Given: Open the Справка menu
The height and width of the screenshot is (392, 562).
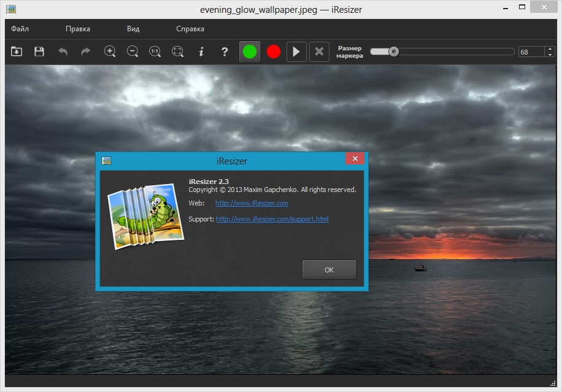Looking at the screenshot, I should pos(190,29).
